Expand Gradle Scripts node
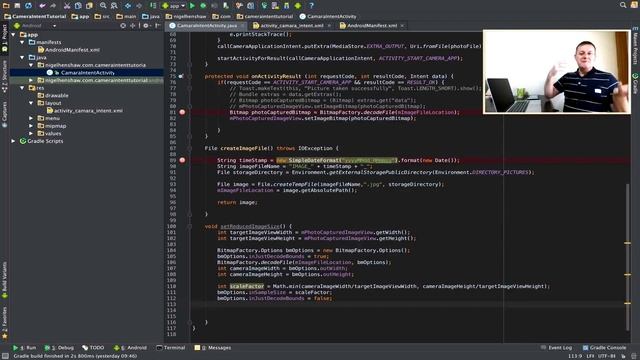The height and width of the screenshot is (360, 640). tap(13, 141)
